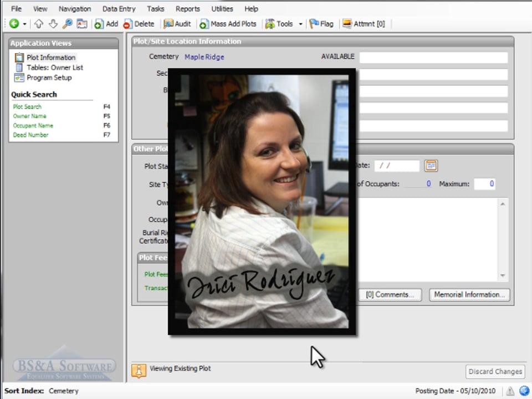
Task: Click the up arrow previous-record icon
Action: click(39, 24)
